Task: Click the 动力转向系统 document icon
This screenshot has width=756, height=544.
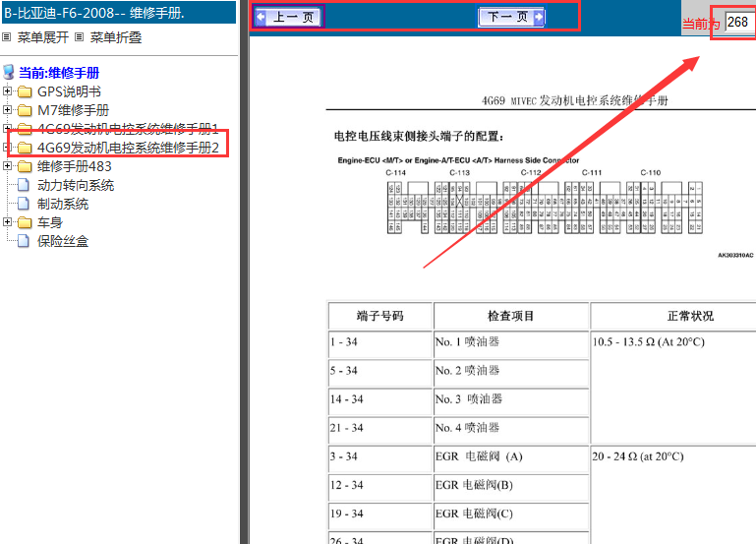Action: [24, 185]
